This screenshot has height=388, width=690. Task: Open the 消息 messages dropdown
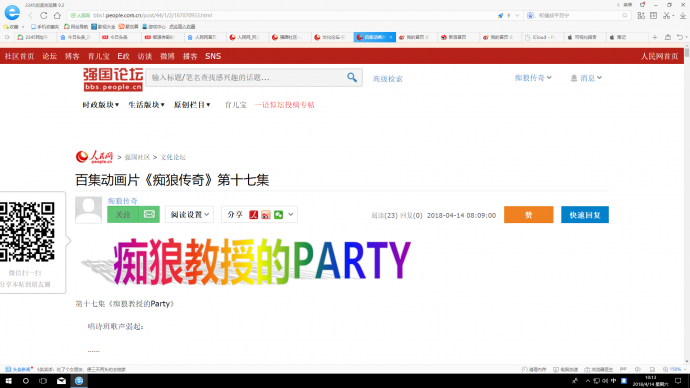pyautogui.click(x=591, y=78)
